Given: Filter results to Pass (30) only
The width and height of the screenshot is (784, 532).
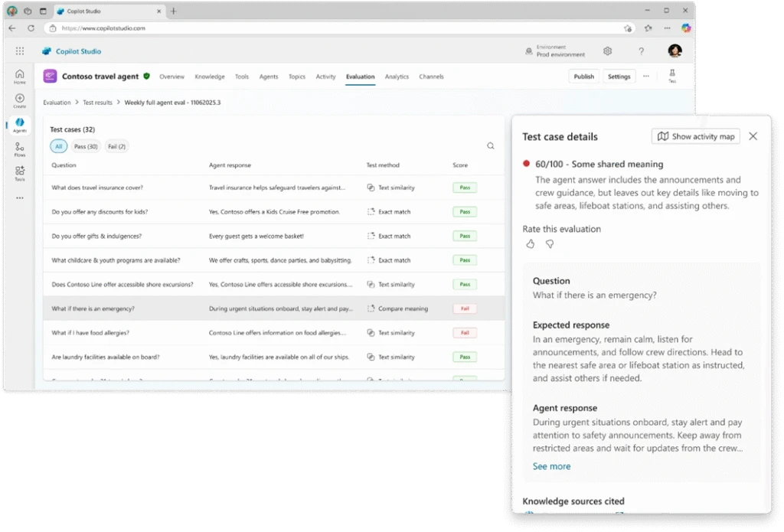Looking at the screenshot, I should [87, 146].
